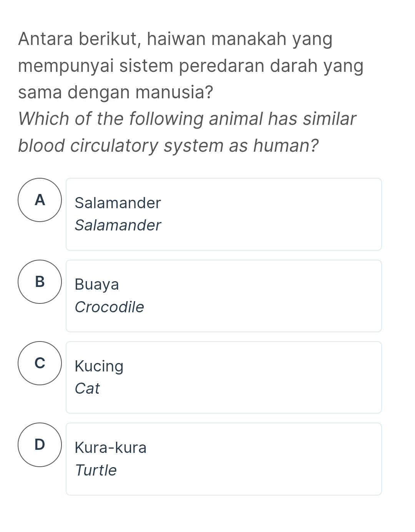This screenshot has height=532, width=415.
Task: Click the Kura-kura label text
Action: [x=111, y=447]
